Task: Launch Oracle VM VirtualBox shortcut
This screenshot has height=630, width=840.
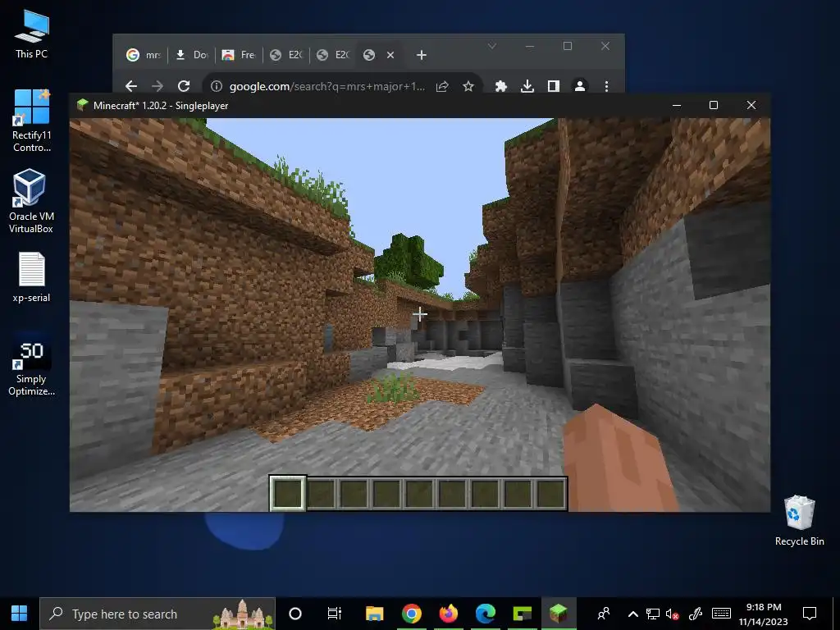Action: 31,201
